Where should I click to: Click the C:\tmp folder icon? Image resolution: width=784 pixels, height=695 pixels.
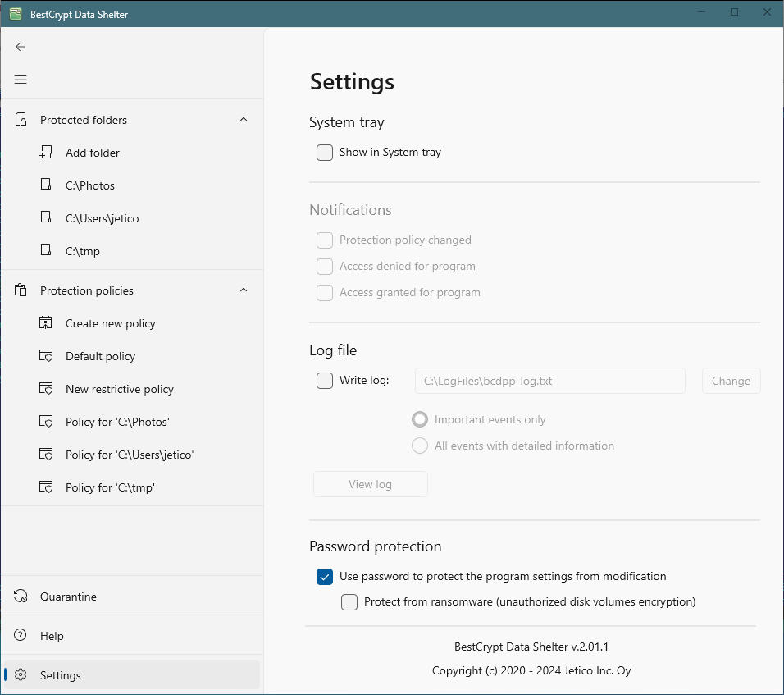click(46, 250)
